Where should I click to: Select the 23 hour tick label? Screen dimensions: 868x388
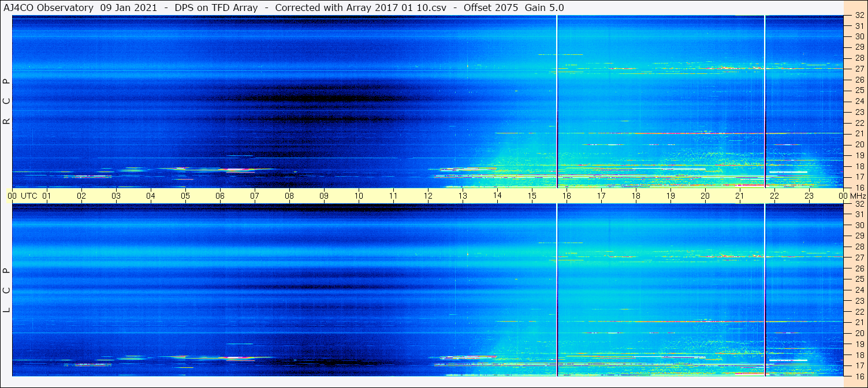tap(809, 196)
